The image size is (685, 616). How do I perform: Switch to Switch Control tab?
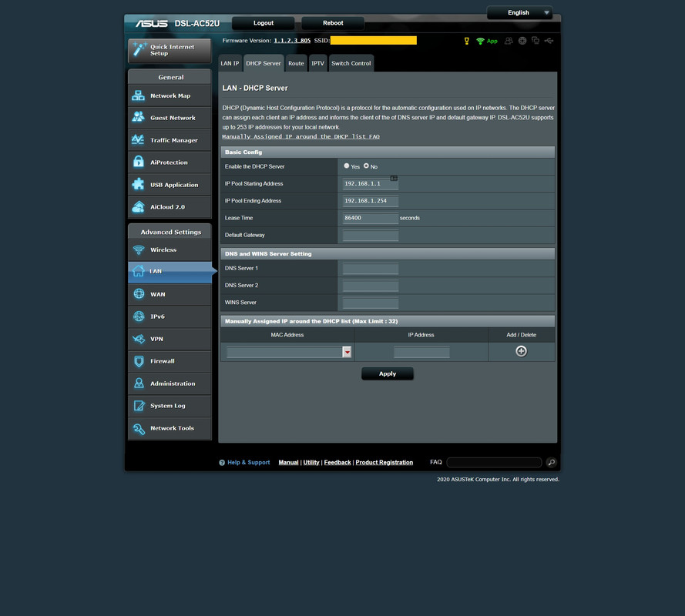click(x=351, y=63)
